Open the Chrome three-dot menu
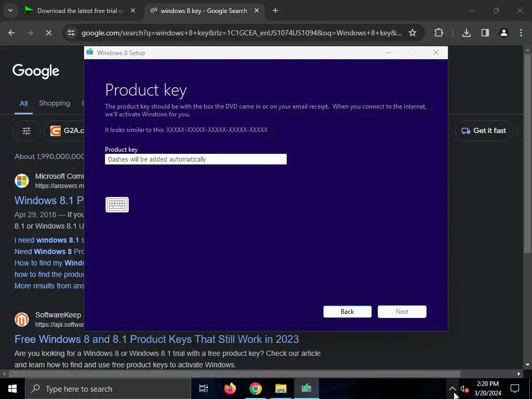 pos(521,33)
